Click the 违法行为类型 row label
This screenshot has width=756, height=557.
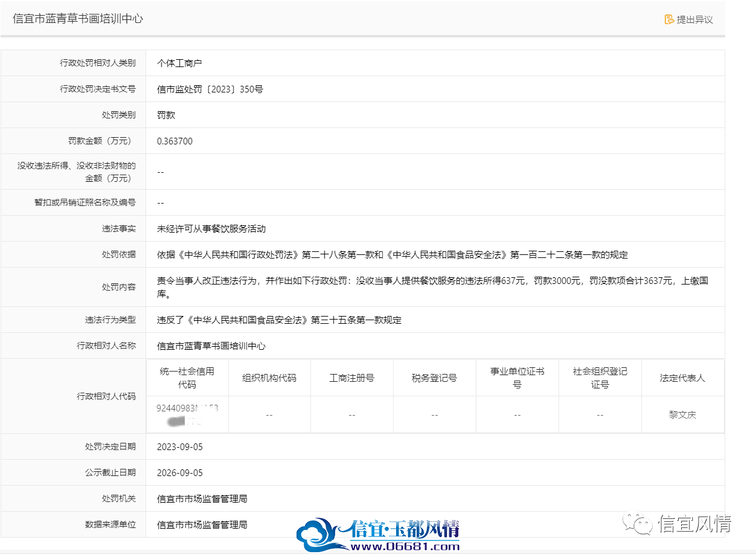point(111,320)
